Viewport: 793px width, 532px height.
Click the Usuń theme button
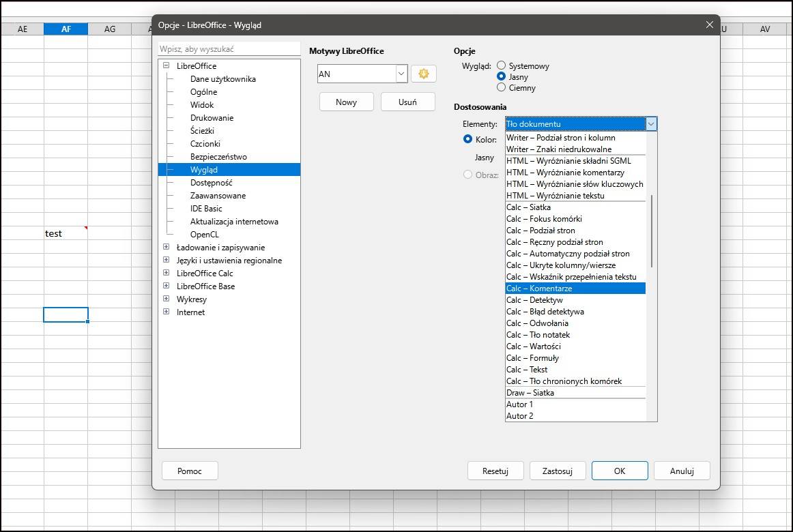point(407,102)
